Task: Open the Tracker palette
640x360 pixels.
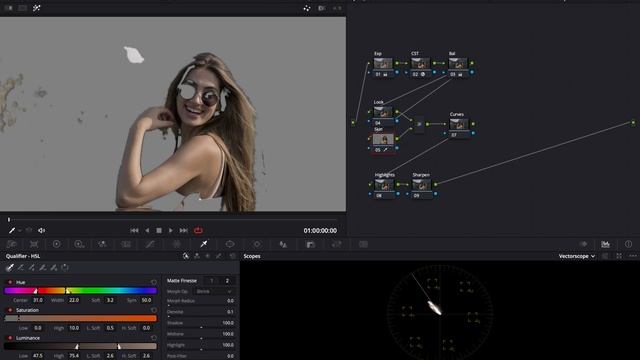Action: click(x=257, y=244)
